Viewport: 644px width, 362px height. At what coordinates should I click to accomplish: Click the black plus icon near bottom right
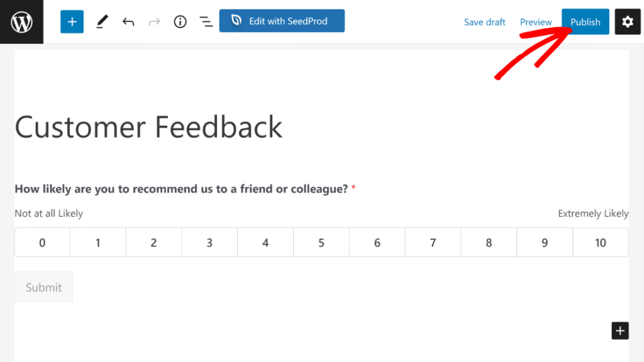point(619,331)
